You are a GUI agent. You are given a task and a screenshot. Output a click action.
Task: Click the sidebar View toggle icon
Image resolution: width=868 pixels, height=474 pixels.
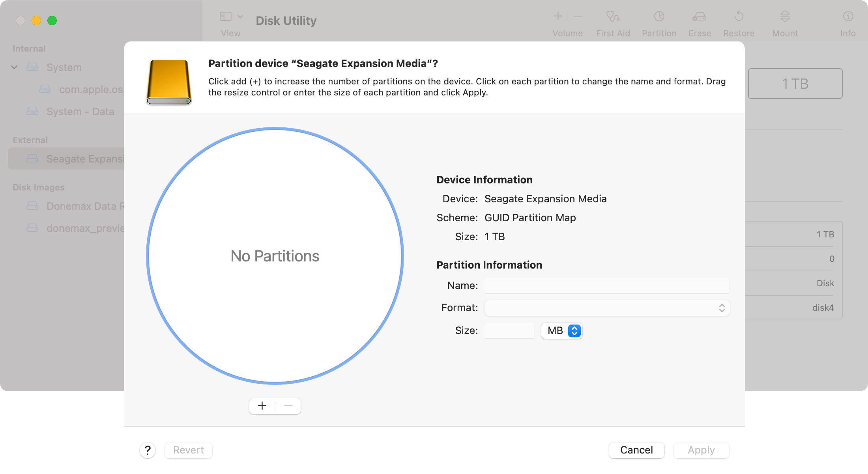(225, 16)
